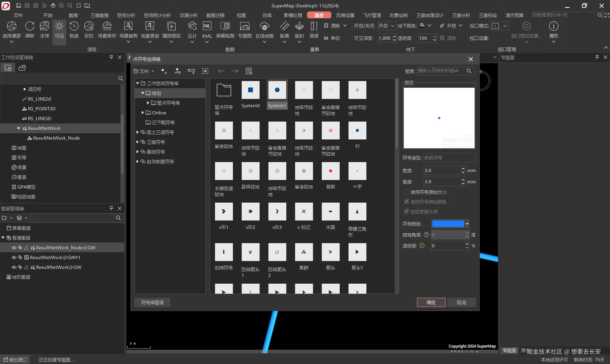
Task: Toggle 使用符号原始颜色 checkbox
Action: point(406,202)
